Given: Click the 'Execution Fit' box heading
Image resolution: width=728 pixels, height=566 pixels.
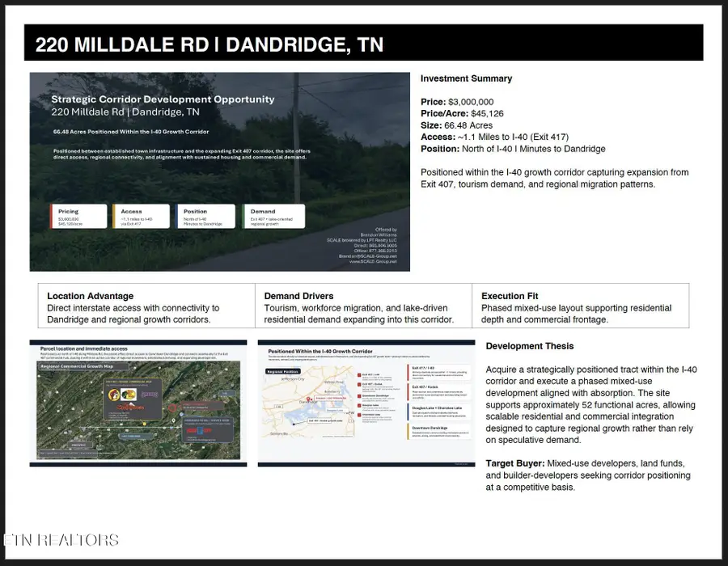Looking at the screenshot, I should coord(510,296).
